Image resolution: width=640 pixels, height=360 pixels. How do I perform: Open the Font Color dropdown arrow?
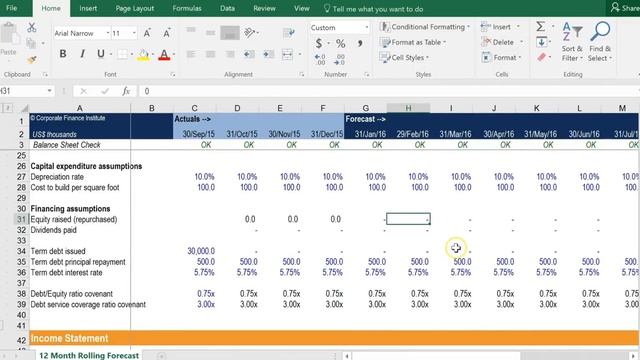(x=174, y=54)
